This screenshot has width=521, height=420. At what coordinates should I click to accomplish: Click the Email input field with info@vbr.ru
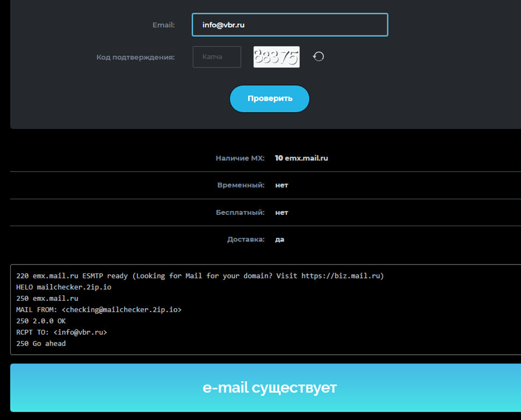[289, 25]
